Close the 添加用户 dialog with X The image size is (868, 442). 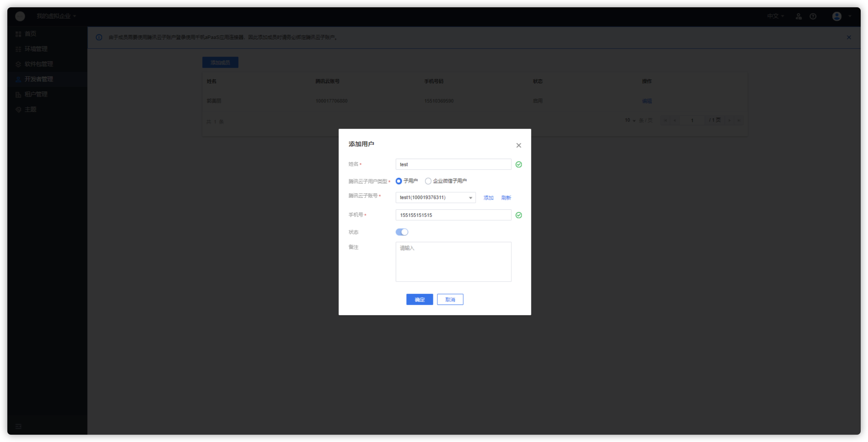point(518,145)
